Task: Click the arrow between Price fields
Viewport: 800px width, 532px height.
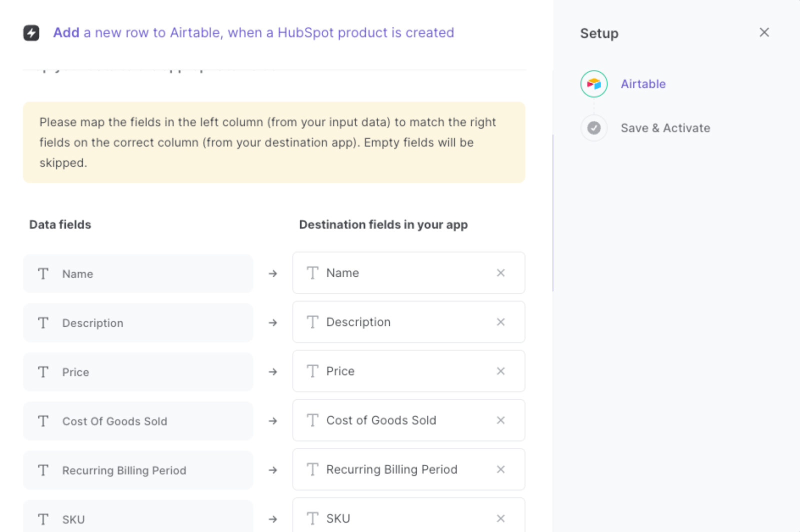Action: [272, 371]
